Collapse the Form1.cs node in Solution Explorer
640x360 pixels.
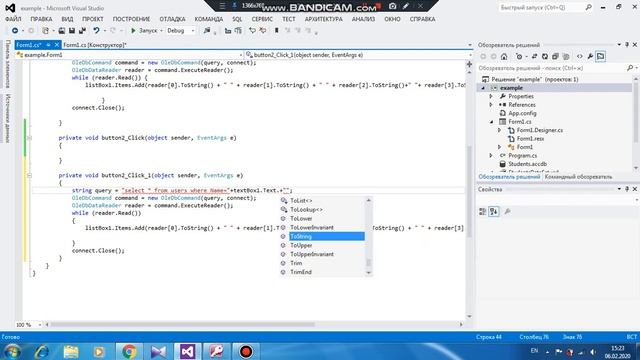(491, 122)
